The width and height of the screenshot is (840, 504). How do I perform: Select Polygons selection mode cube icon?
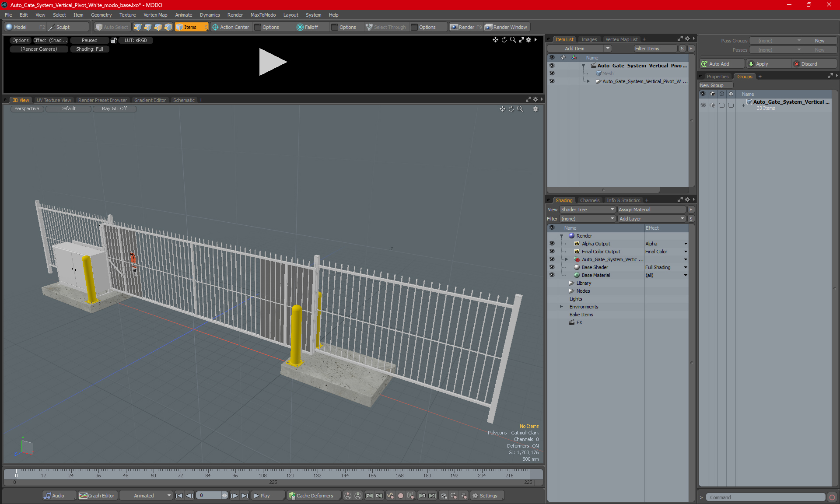[x=158, y=27]
